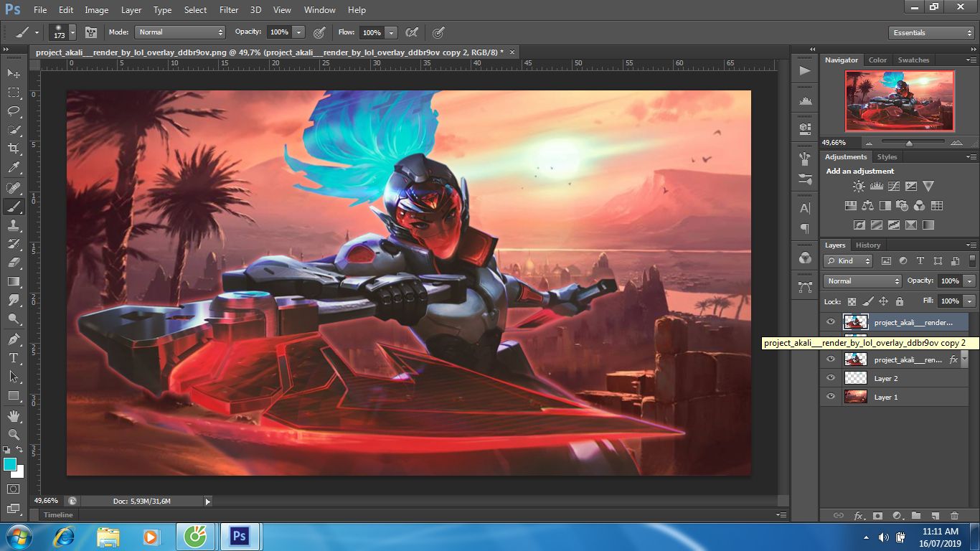This screenshot has height=551, width=980.
Task: Hide the top project_akali layer
Action: pos(831,322)
